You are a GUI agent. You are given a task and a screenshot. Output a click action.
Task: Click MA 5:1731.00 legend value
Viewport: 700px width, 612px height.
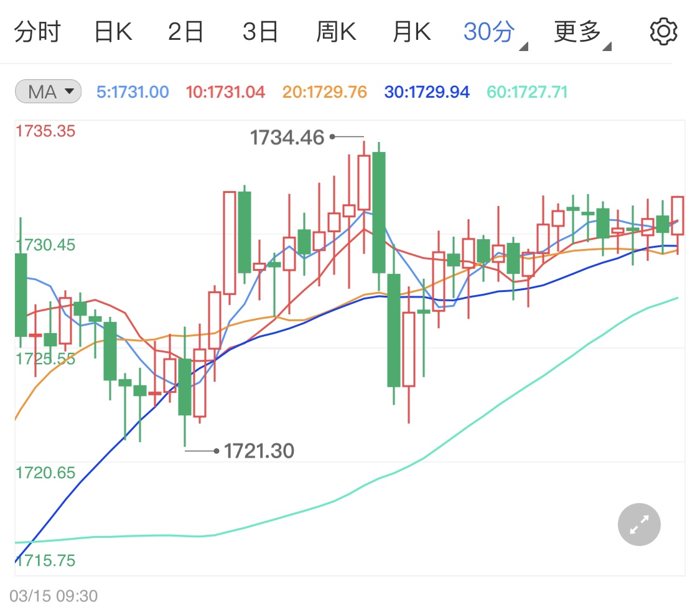(133, 92)
